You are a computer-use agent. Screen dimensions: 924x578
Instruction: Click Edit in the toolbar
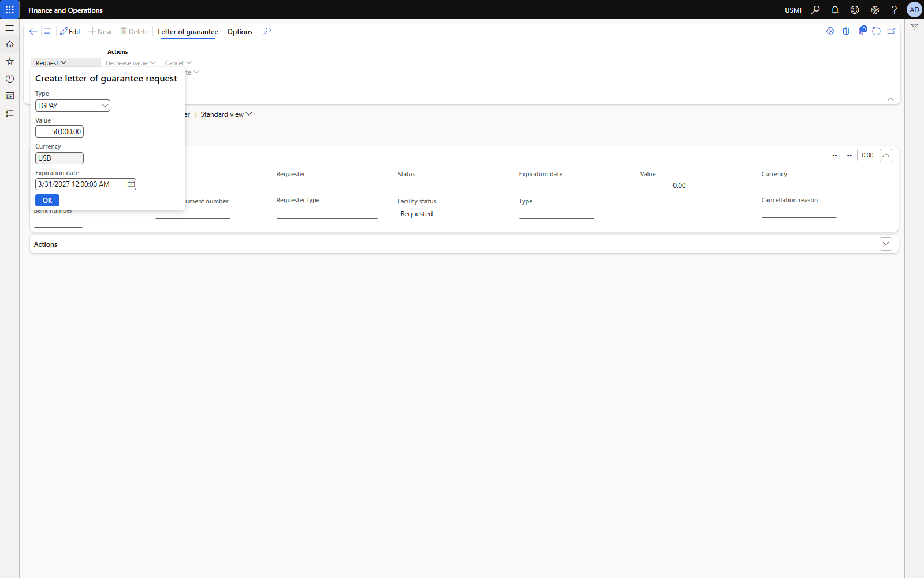tap(70, 32)
